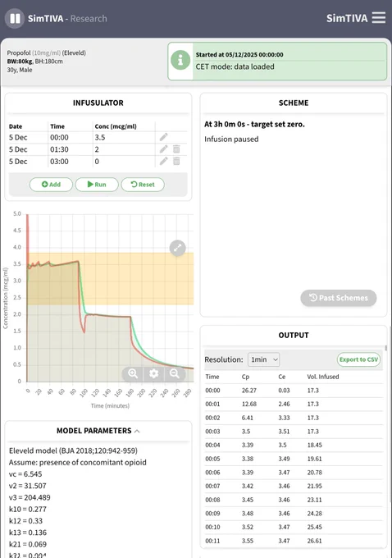
Task: Click the SimTIVA menu label at top right
Action: coord(347,18)
